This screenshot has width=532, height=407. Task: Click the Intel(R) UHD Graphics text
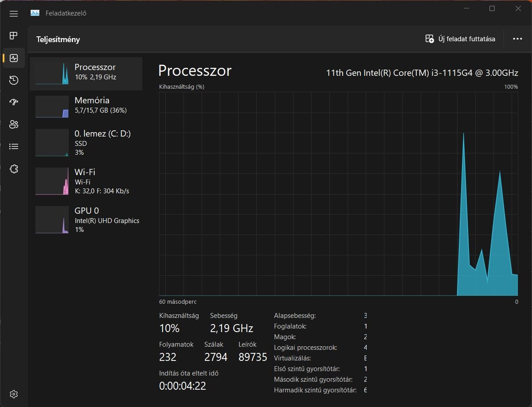(107, 220)
